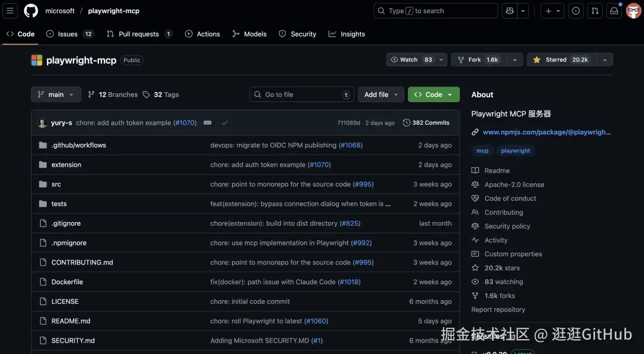Viewport: 644px width, 354px height.
Task: Open the Models tab
Action: tap(249, 34)
